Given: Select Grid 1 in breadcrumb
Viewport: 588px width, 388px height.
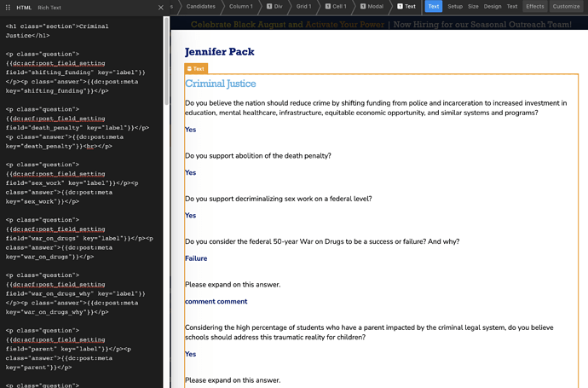Looking at the screenshot, I should (x=305, y=7).
